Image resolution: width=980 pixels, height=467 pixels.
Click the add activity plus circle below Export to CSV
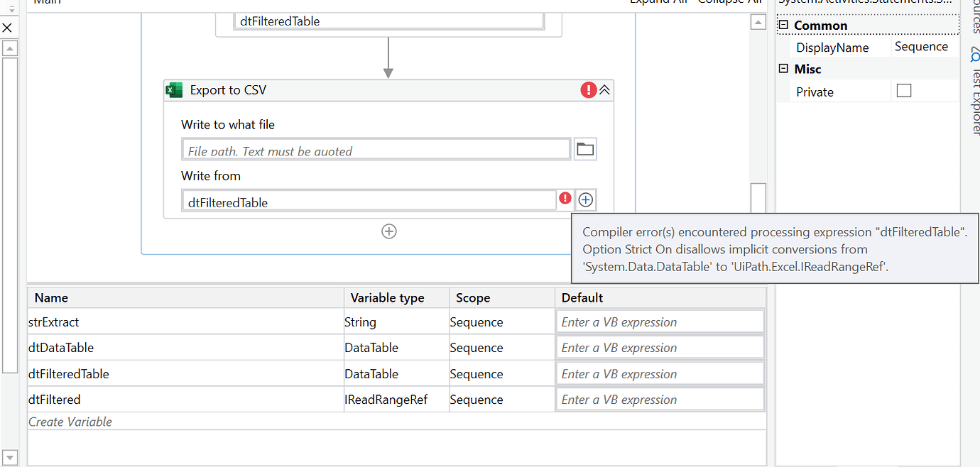point(388,231)
